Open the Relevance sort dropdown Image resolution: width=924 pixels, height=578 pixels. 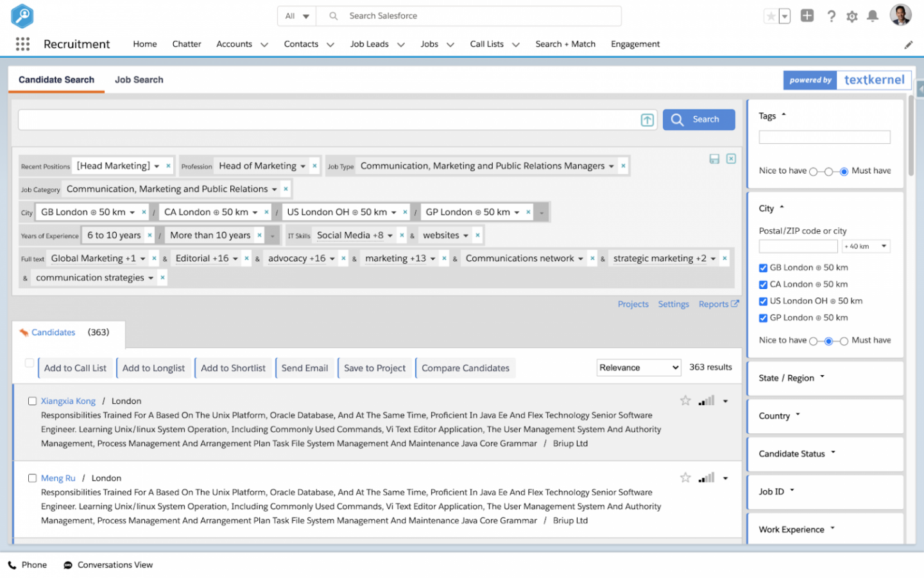click(x=638, y=367)
